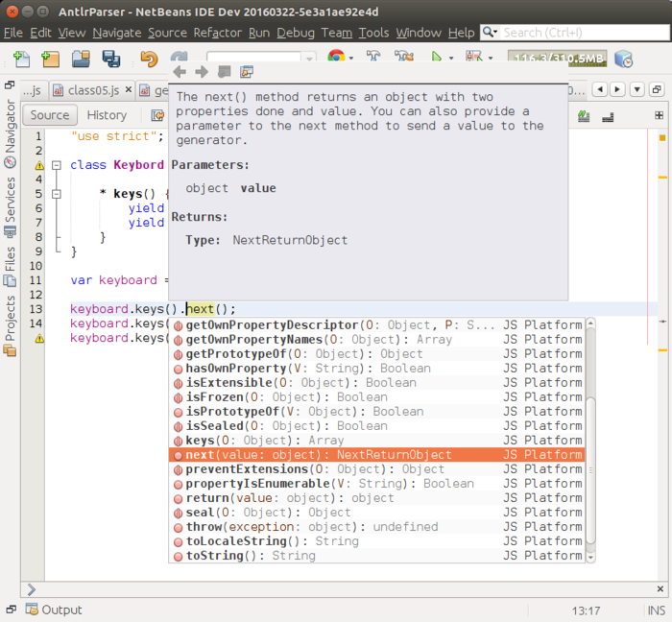The image size is (672, 622).
Task: Collapse the Keyboard class code fold
Action: 58,165
